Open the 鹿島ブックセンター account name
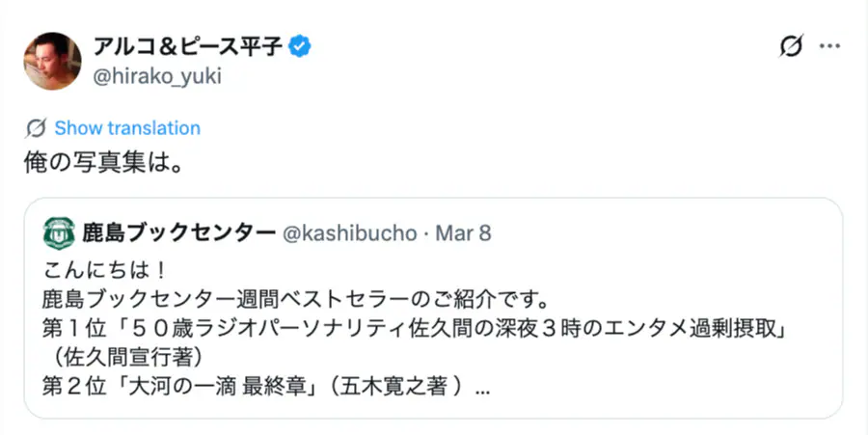868x435 pixels. click(x=179, y=233)
